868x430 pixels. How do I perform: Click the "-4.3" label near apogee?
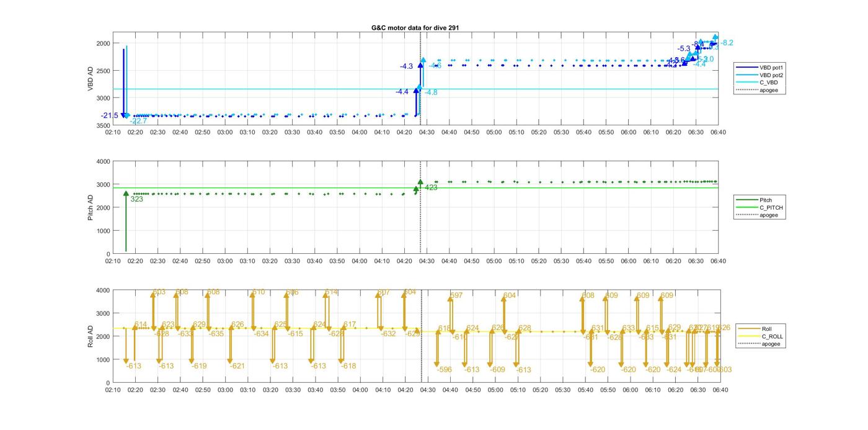pos(407,66)
